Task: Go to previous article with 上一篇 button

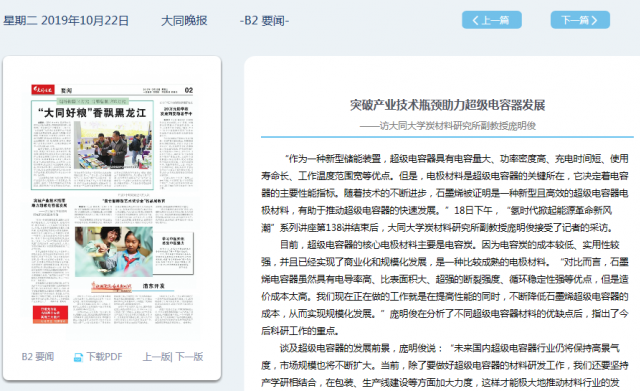Action: coord(491,20)
